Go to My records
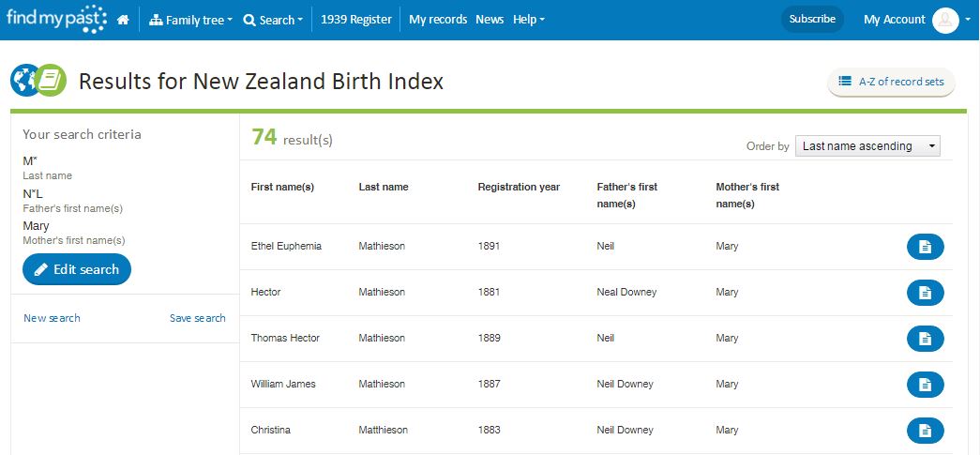Screen dimensions: 980x455 (x=438, y=20)
